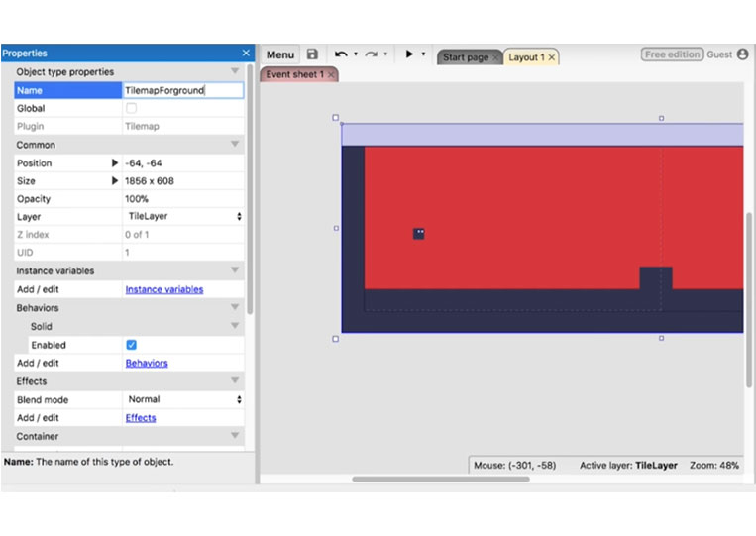756x536 pixels.
Task: Click the Name input field
Action: click(x=183, y=90)
